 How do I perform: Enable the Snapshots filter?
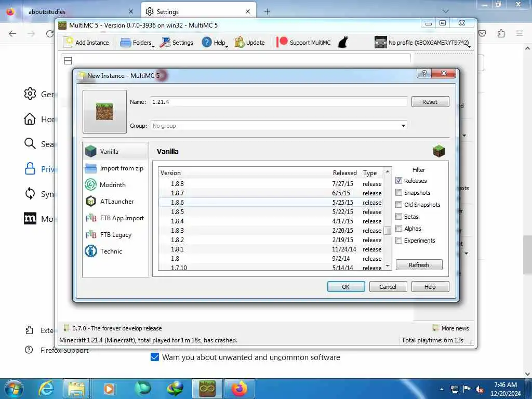coord(398,192)
